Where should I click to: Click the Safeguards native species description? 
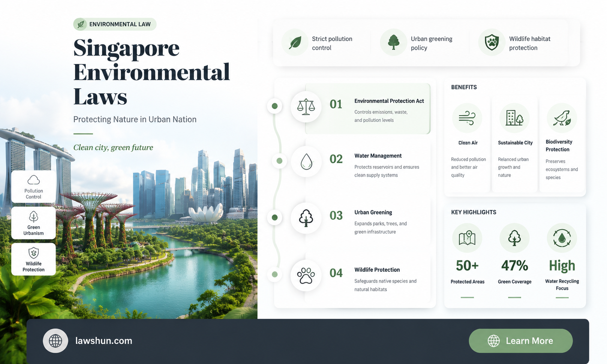(x=385, y=285)
